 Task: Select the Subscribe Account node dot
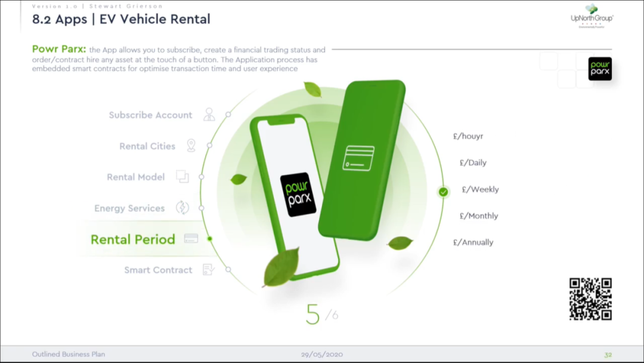point(228,115)
